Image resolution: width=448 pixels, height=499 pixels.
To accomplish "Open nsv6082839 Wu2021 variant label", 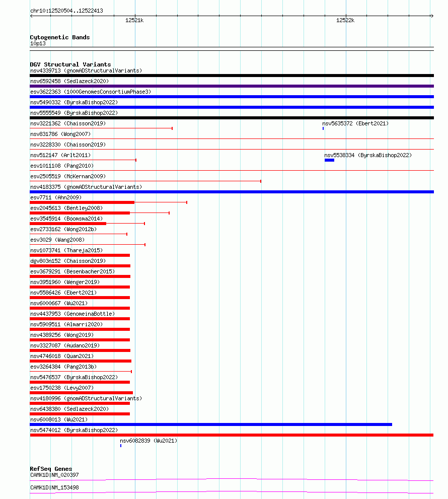I will (x=148, y=441).
